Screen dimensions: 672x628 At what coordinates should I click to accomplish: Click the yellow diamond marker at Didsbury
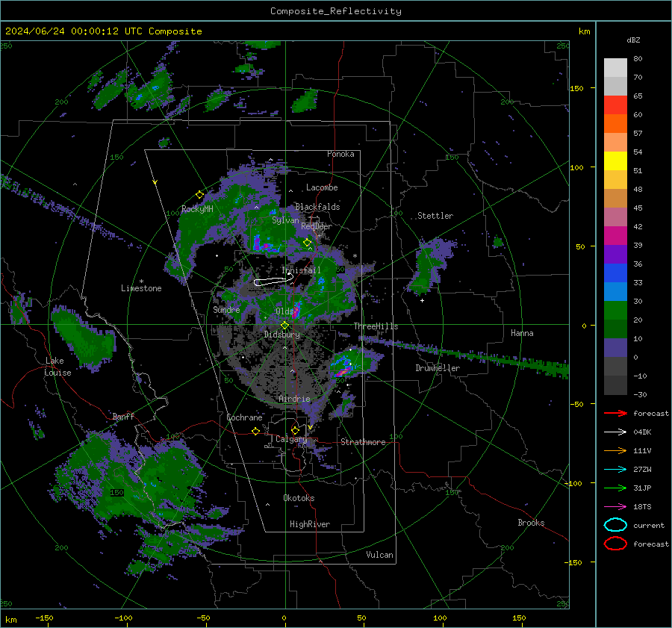[x=284, y=326]
